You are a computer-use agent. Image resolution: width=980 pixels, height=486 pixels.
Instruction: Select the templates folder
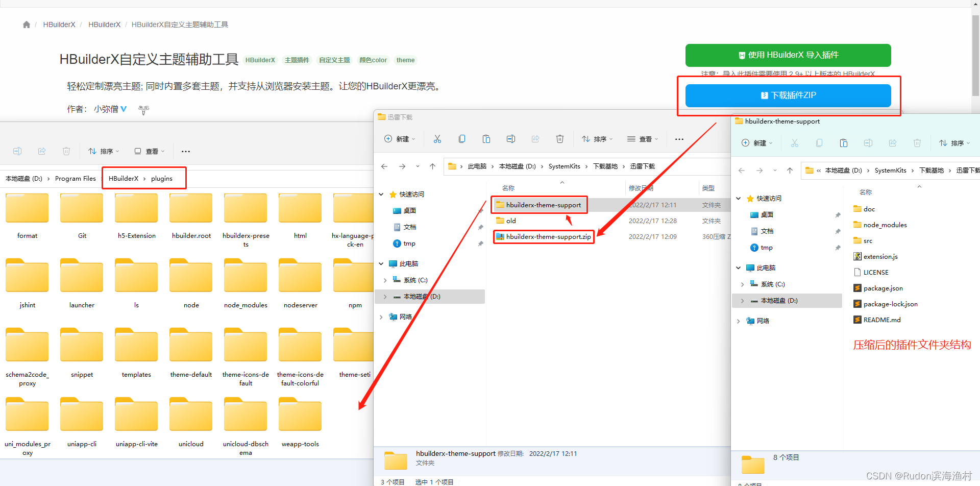click(x=136, y=353)
